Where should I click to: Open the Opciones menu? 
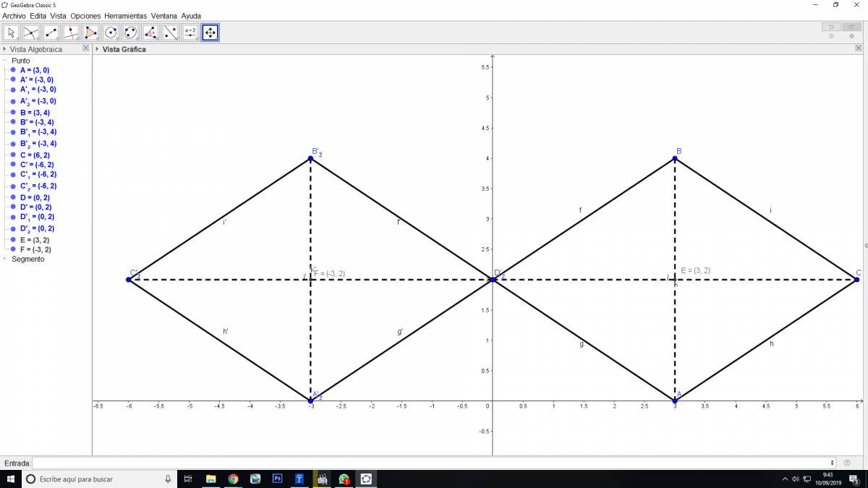(86, 15)
